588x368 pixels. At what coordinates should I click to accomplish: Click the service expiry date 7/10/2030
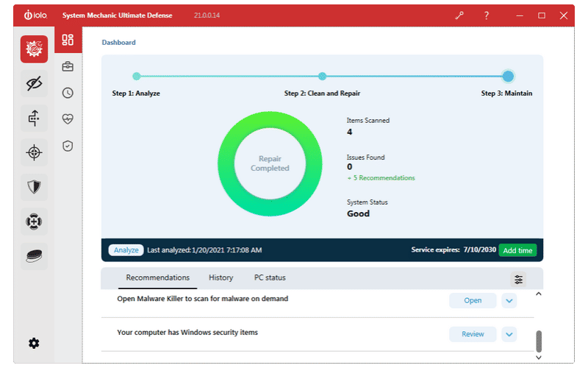point(480,250)
